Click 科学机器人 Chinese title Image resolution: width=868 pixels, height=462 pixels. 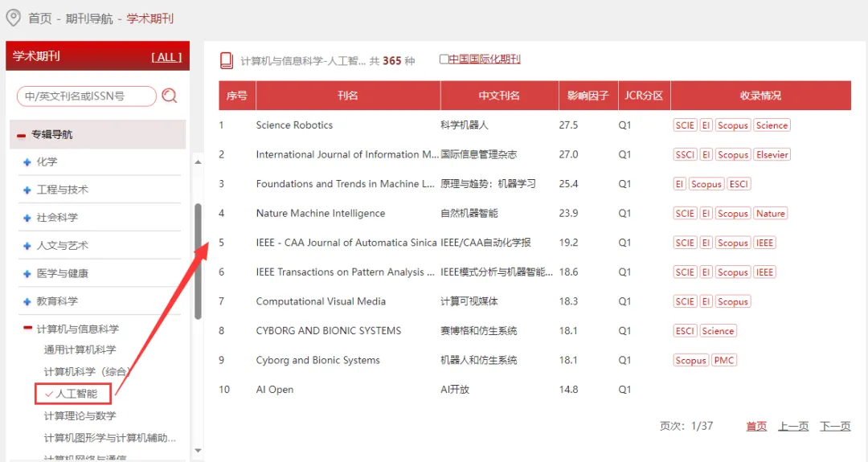tap(465, 125)
